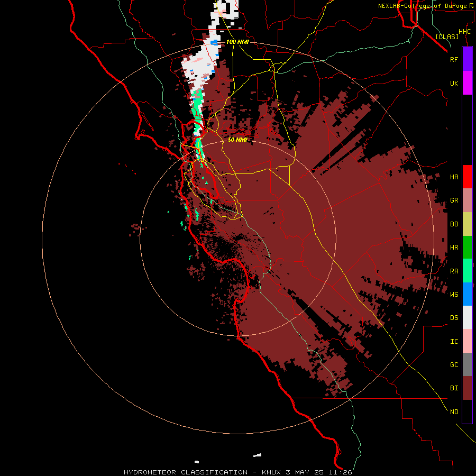Click the [CLAS] units label
Image resolution: width=476 pixels, height=476 pixels.
point(447,37)
